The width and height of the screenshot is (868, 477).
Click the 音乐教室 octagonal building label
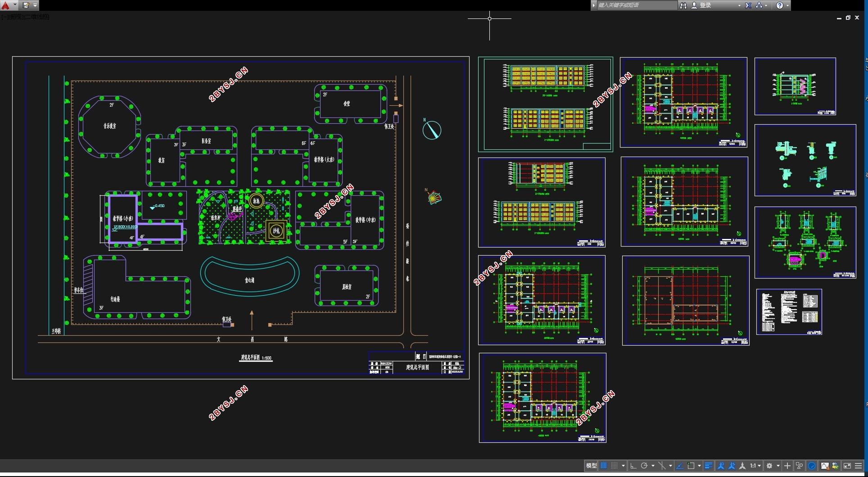tap(109, 126)
